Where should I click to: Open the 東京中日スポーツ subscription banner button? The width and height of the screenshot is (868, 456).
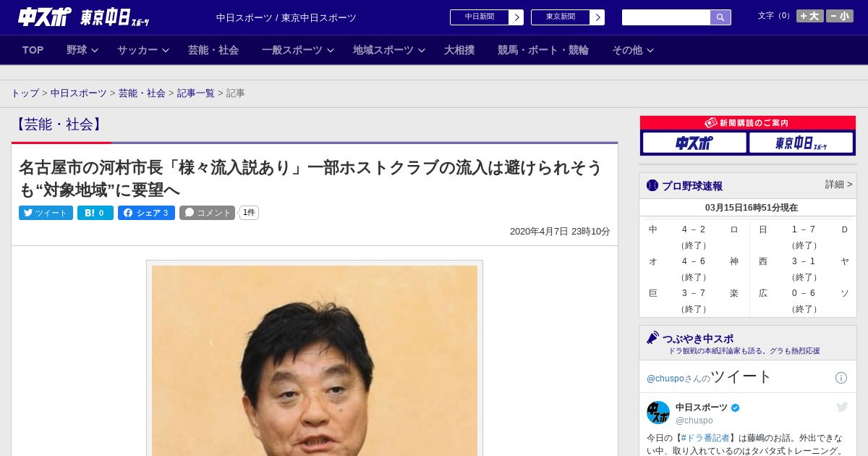(801, 143)
